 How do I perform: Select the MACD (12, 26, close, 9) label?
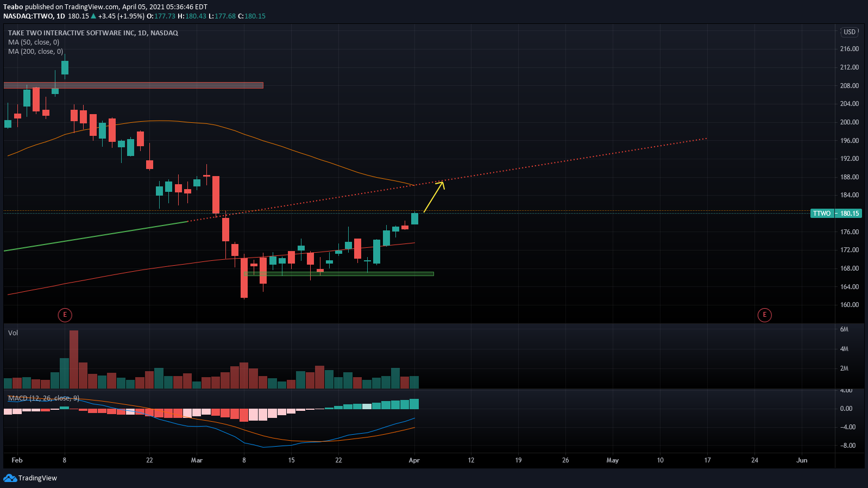click(43, 398)
